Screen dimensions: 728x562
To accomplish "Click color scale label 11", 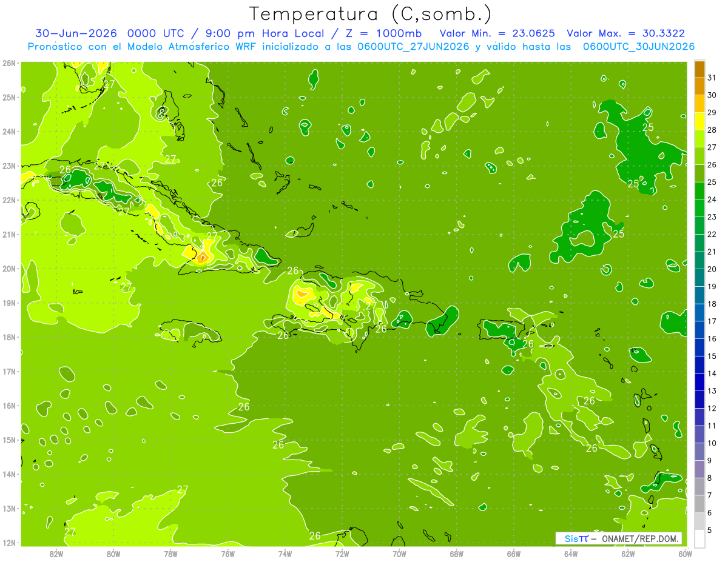I will pos(712,426).
